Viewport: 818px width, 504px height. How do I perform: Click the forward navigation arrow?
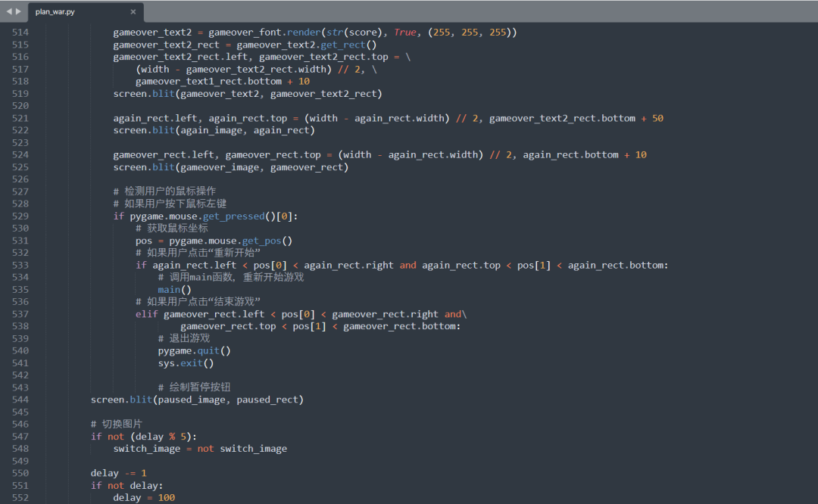point(17,11)
